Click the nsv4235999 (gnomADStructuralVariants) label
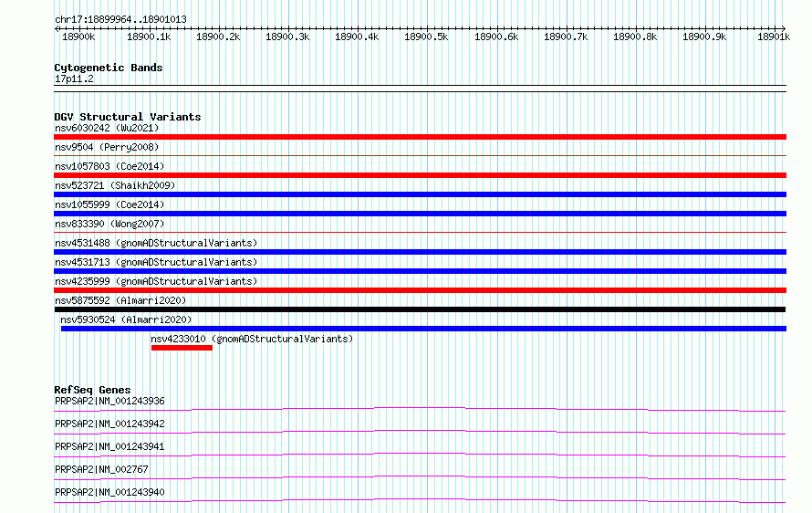This screenshot has height=513, width=812. (x=156, y=281)
